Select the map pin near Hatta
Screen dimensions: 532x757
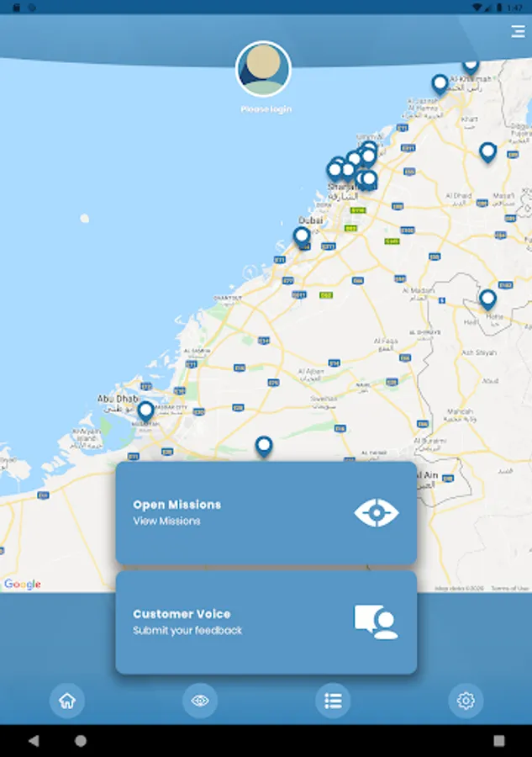click(487, 299)
